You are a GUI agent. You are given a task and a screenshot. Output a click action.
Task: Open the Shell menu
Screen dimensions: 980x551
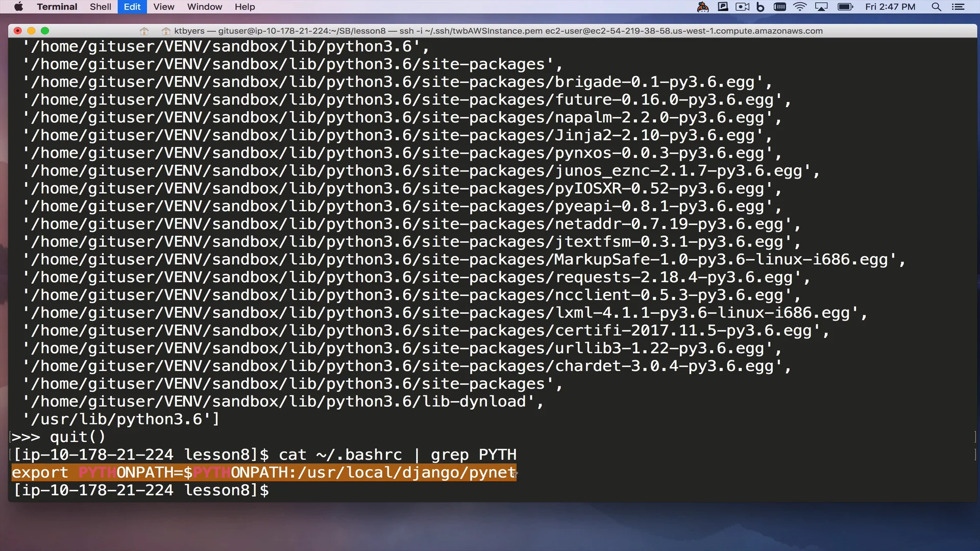pos(101,7)
